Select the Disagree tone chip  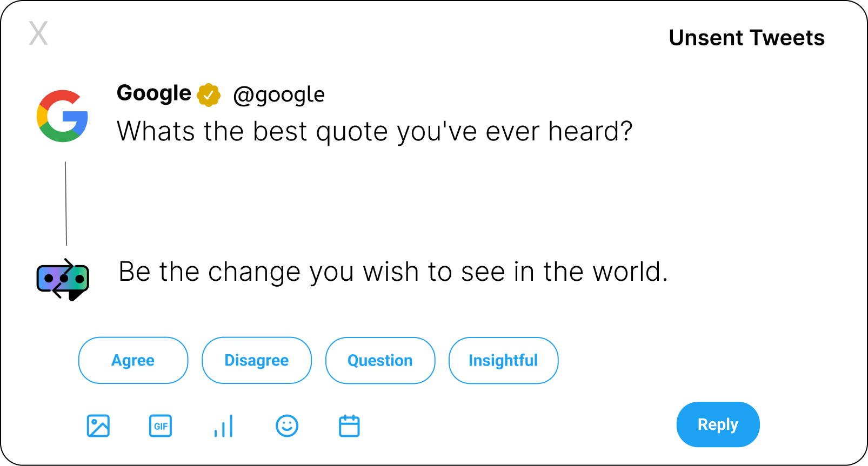point(257,360)
